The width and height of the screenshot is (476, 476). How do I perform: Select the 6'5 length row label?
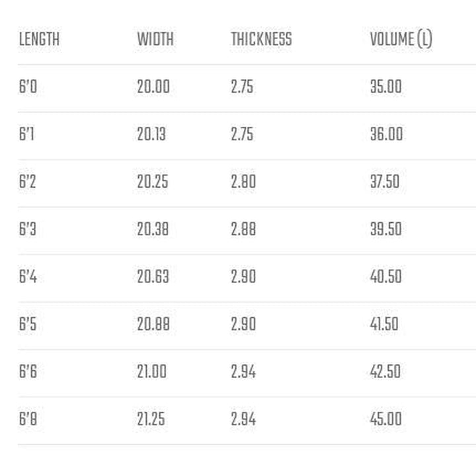(28, 324)
